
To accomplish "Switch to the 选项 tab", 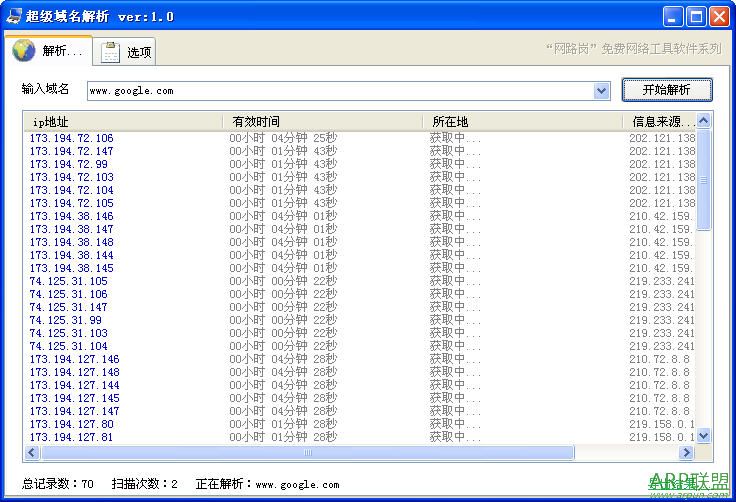I will point(127,52).
